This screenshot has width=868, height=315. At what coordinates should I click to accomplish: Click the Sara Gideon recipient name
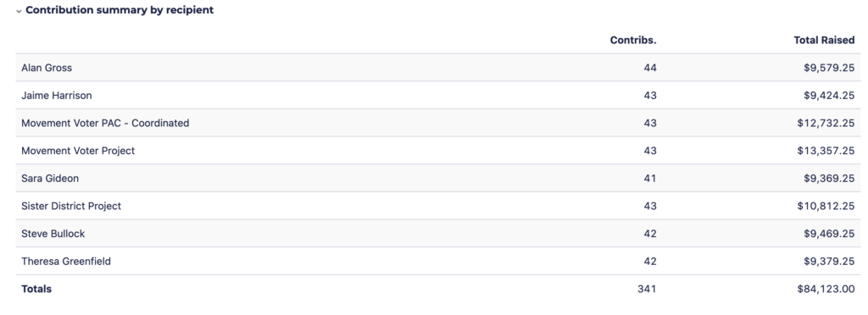coord(50,179)
